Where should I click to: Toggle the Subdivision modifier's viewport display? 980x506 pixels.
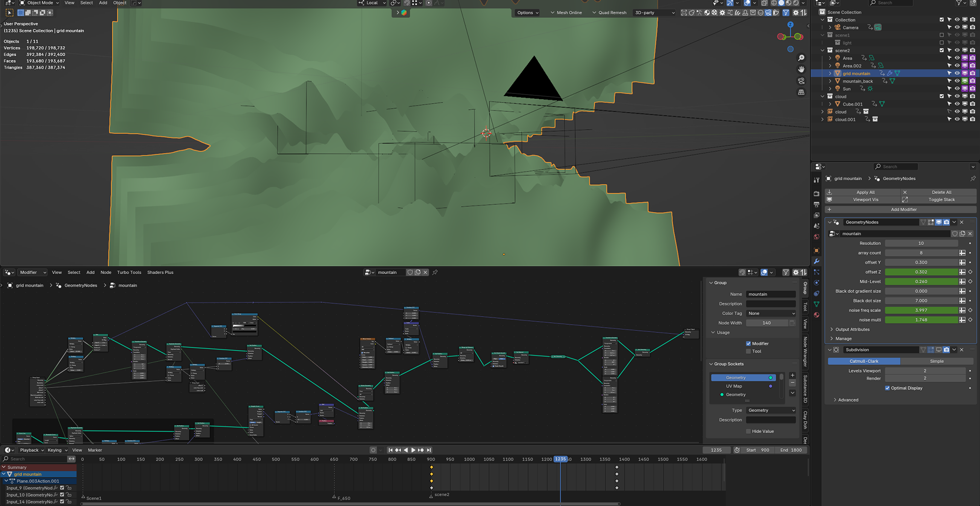coord(939,350)
